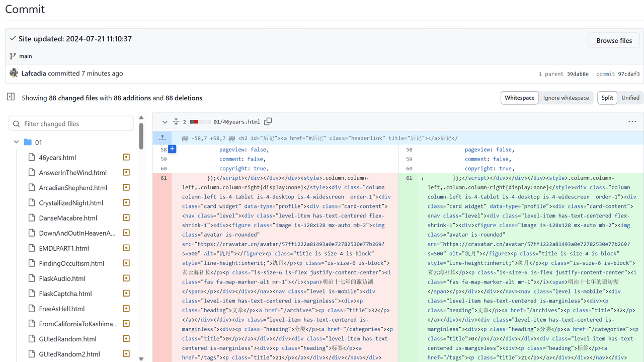Click the expand-up icon at hunk header
Viewport: 644px width, 362px height.
[162, 138]
